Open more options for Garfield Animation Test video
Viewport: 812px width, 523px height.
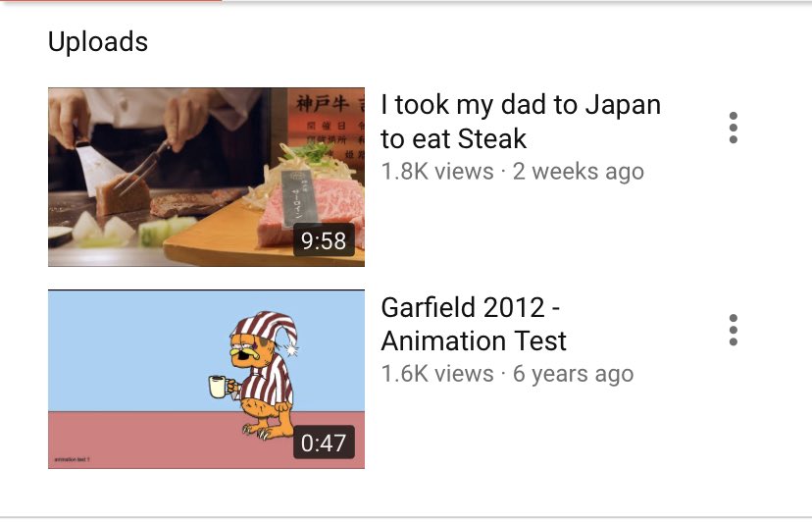click(733, 330)
